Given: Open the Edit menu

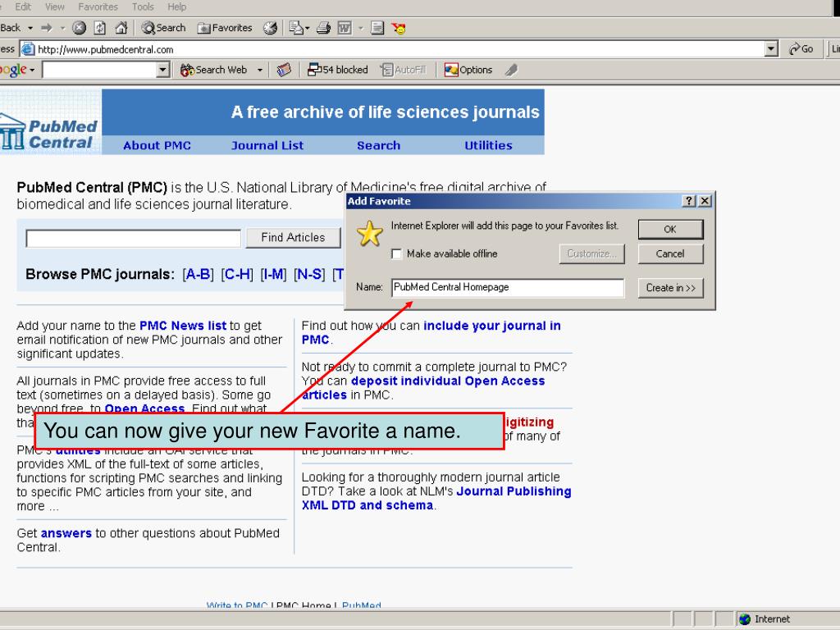Looking at the screenshot, I should pos(22,7).
